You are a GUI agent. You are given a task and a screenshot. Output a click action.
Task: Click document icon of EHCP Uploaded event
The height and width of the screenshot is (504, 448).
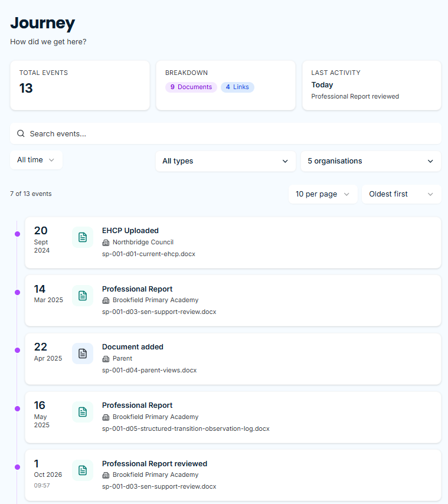83,237
